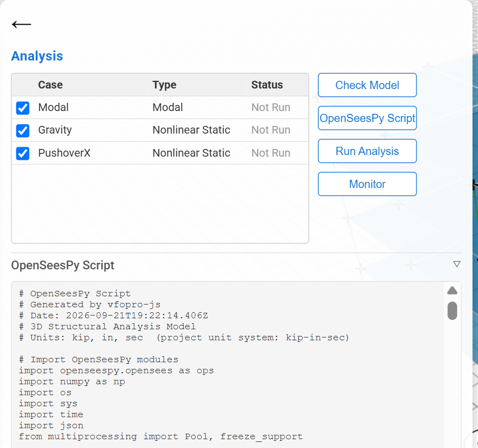The image size is (478, 448).
Task: Click PushoverX row's Nonlinear Static type
Action: click(x=191, y=153)
